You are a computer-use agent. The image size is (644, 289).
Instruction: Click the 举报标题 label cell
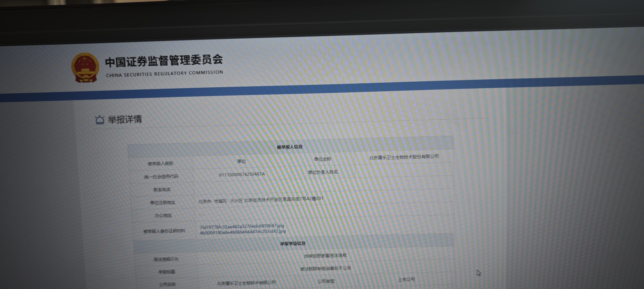[167, 272]
